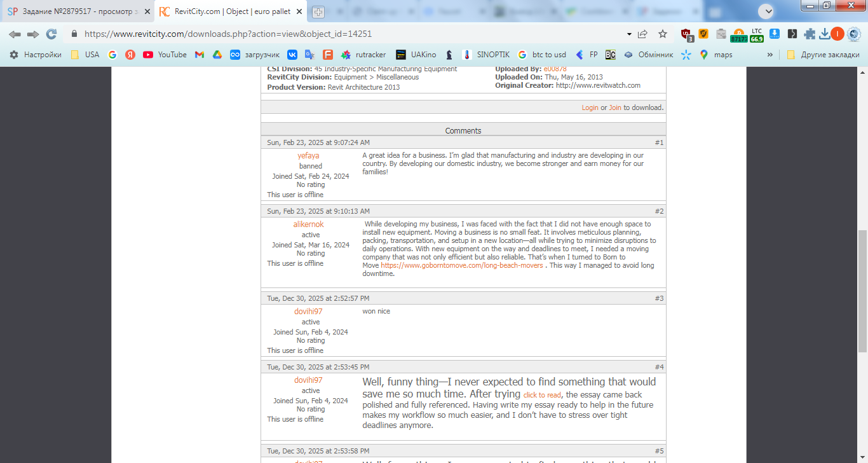
Task: Open the gray clipboard extension icon
Action: pyautogui.click(x=721, y=34)
